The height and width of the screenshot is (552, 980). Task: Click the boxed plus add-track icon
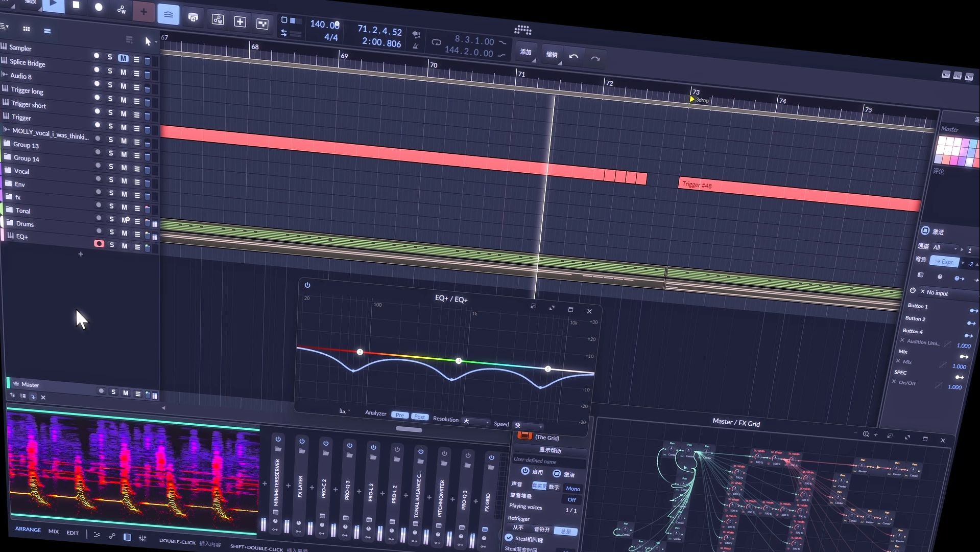point(240,21)
